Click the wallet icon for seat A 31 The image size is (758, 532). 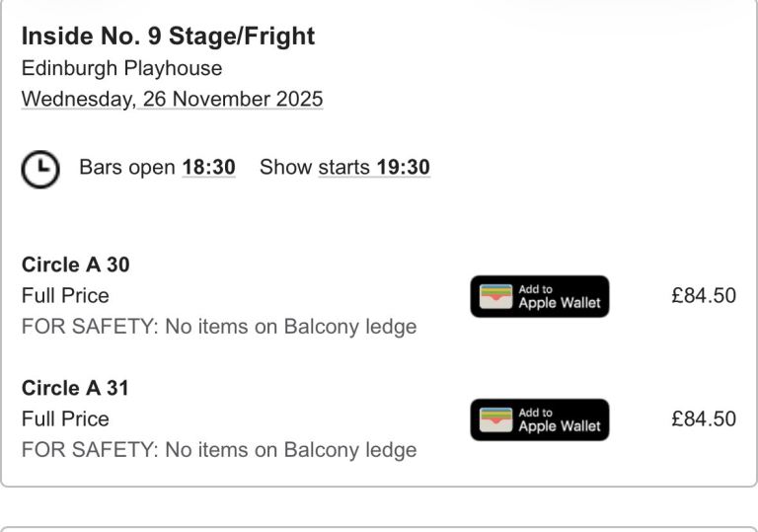(x=497, y=419)
